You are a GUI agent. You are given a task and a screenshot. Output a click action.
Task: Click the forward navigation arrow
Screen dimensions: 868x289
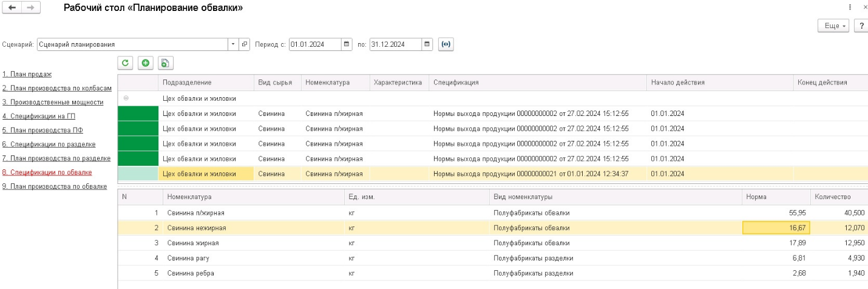pyautogui.click(x=32, y=8)
